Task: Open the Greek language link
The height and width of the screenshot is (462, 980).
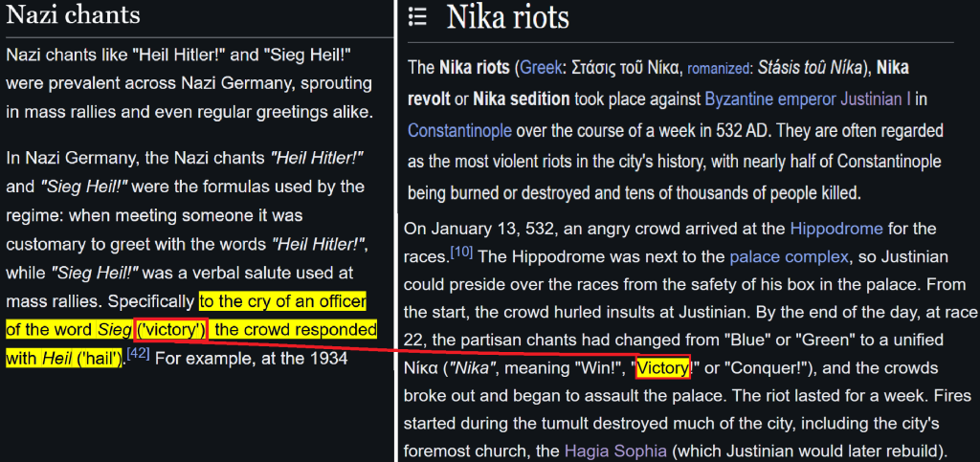Action: [x=540, y=68]
